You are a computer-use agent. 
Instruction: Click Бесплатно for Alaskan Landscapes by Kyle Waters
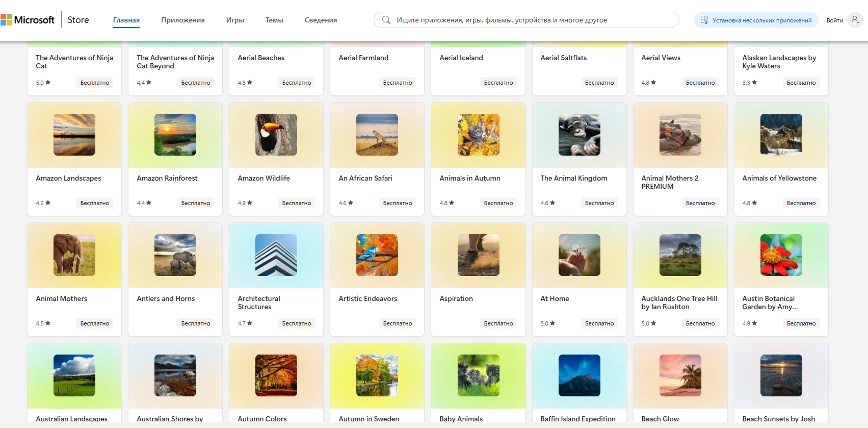(x=801, y=83)
